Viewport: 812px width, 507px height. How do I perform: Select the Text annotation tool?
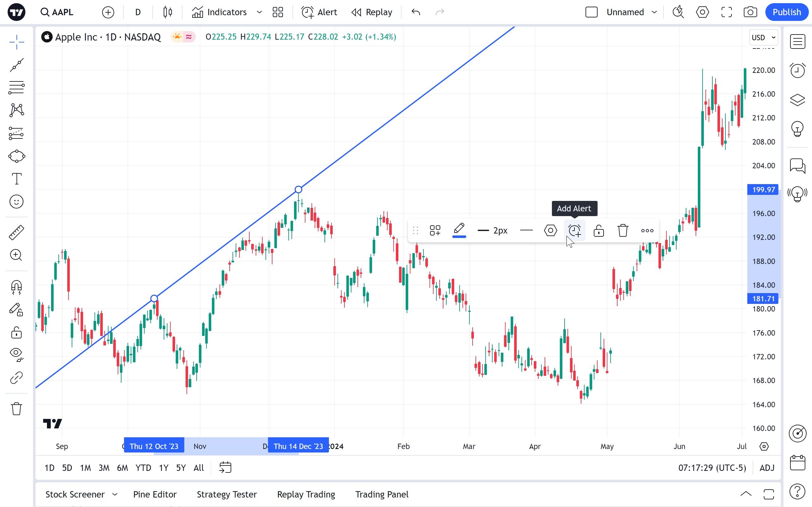[x=16, y=179]
